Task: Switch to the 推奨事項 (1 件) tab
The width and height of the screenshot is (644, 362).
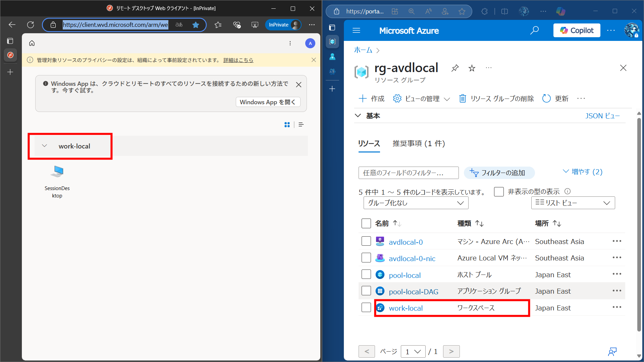Action: [x=419, y=143]
